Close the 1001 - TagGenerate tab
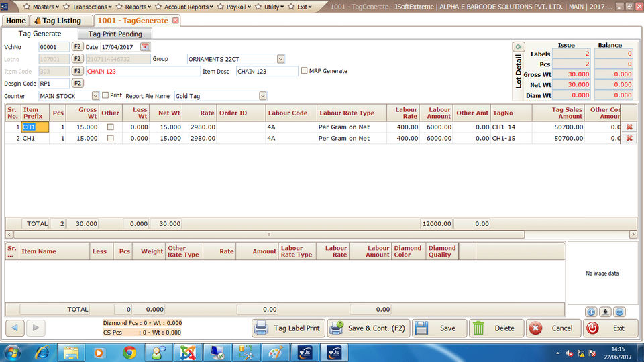 point(175,21)
